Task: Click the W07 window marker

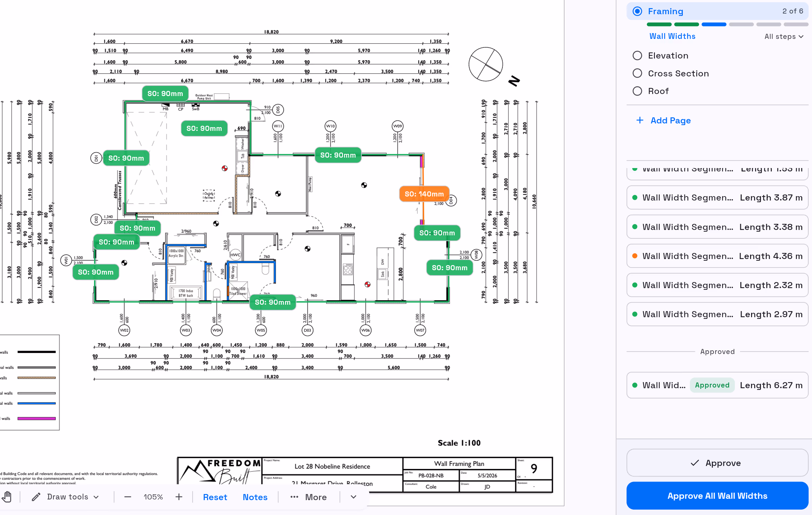Action: (420, 330)
